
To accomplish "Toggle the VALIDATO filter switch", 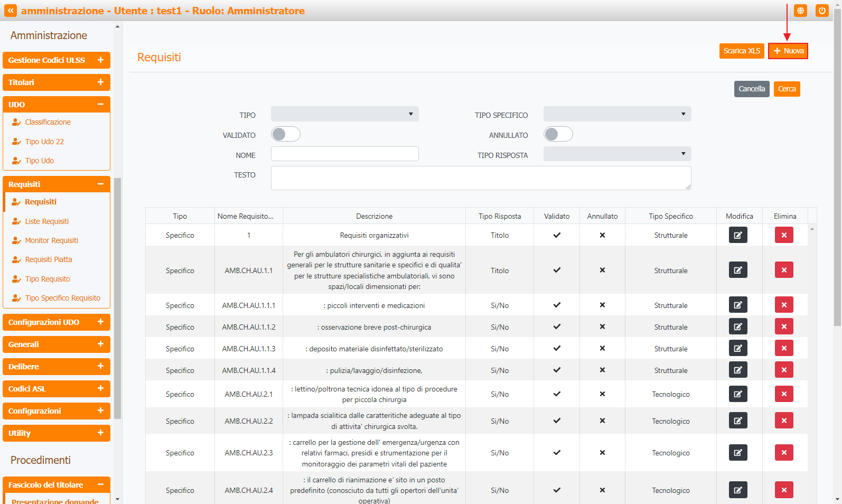I will coord(286,134).
